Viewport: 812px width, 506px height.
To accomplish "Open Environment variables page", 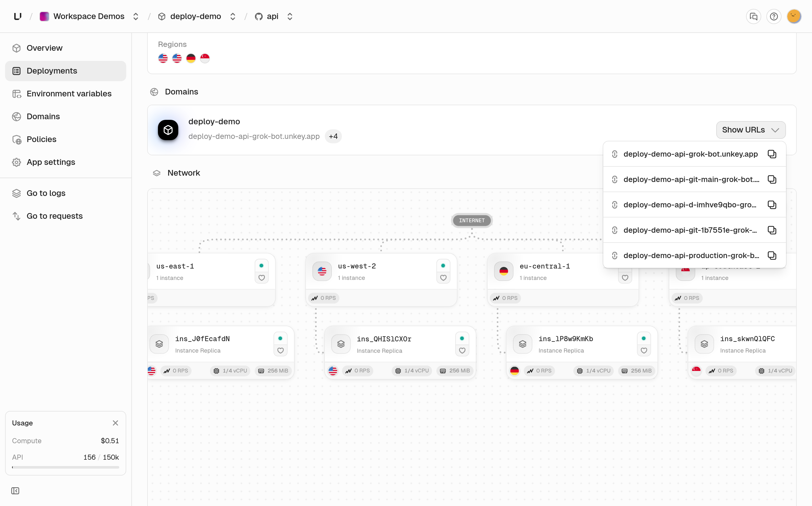I will 66,93.
